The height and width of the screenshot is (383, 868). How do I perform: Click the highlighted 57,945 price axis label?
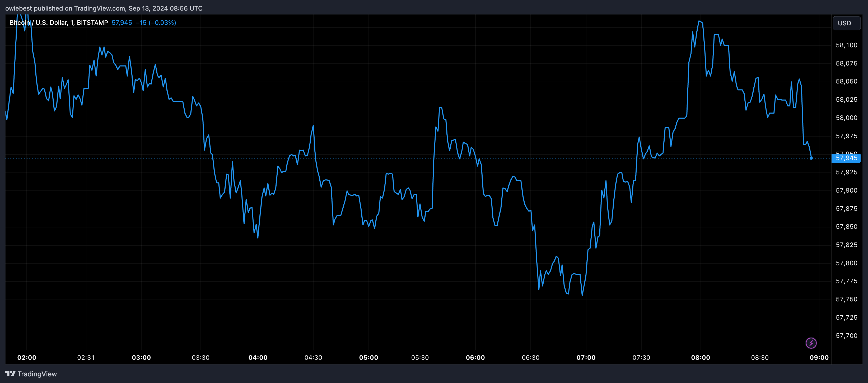[846, 158]
